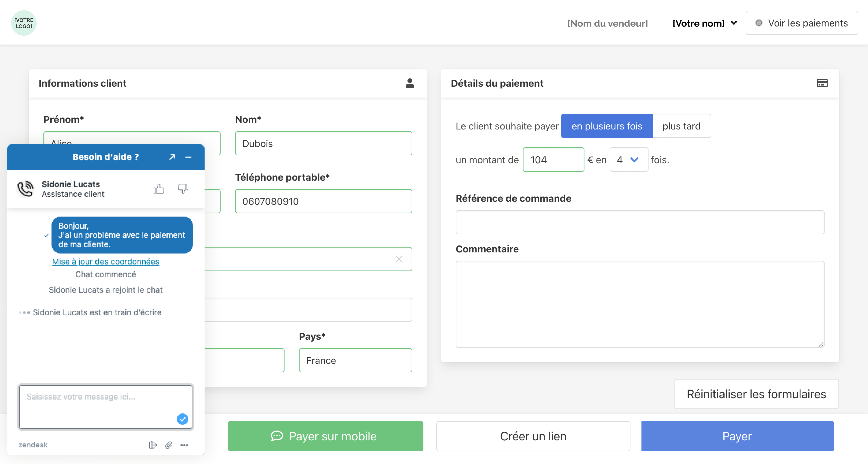Open Mise à jour des coordonnées link
868x464 pixels.
105,262
